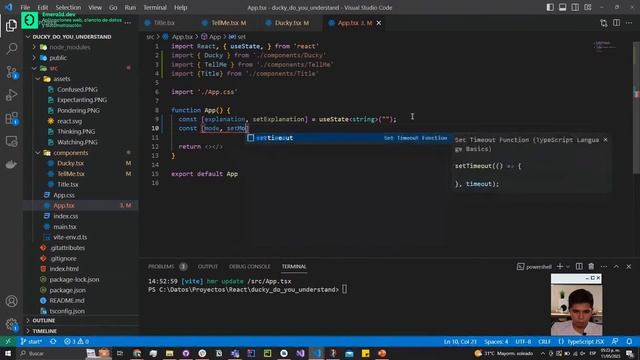Screen dimensions: 640x360
Task: Click the remote window status bar icon
Action: 8,342
